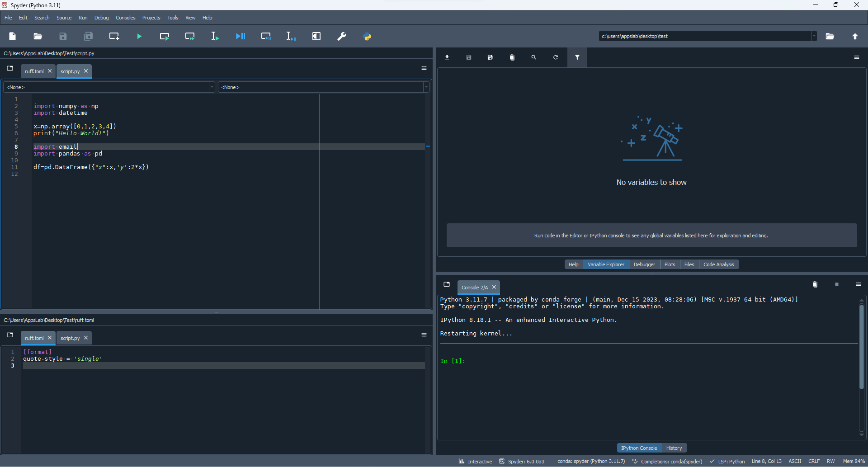
Task: Open IPython console options menu
Action: [x=859, y=284]
